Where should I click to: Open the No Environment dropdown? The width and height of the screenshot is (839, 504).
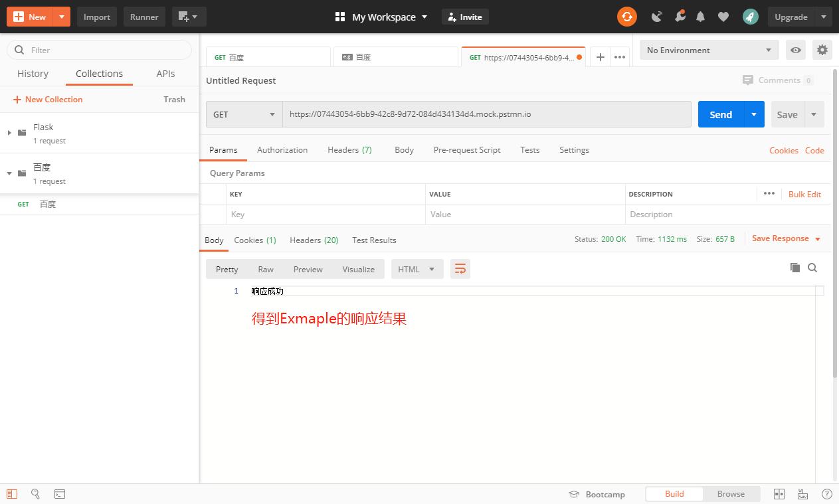click(708, 50)
